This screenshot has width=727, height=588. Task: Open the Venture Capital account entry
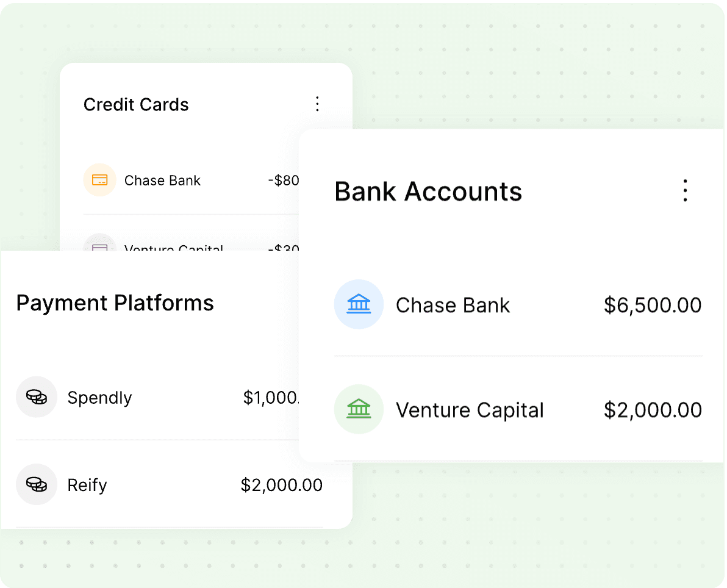(x=470, y=409)
